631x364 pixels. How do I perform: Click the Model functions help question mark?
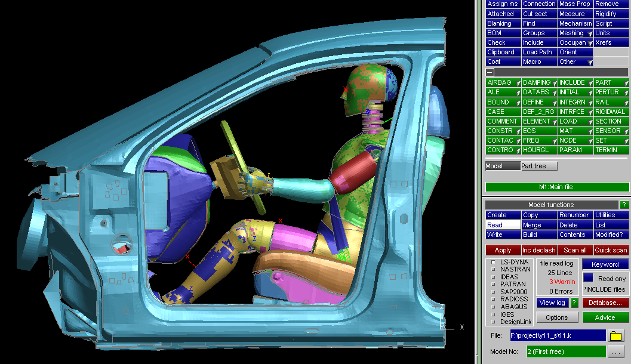click(x=624, y=205)
